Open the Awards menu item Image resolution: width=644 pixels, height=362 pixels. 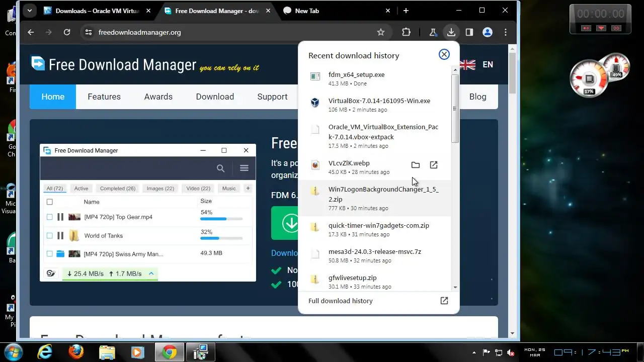tap(158, 97)
